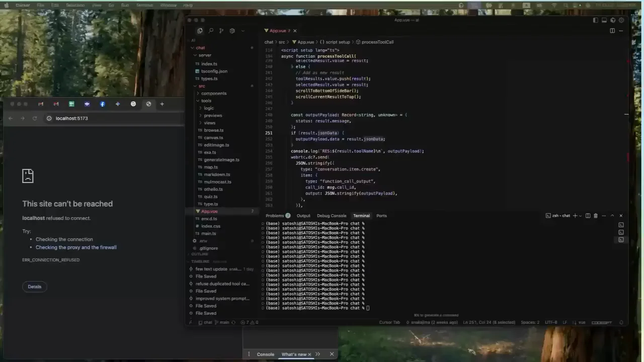Click 'Spaces: 2' indentation in status bar
Viewport: 644px width, 362px height.
[x=530, y=322]
